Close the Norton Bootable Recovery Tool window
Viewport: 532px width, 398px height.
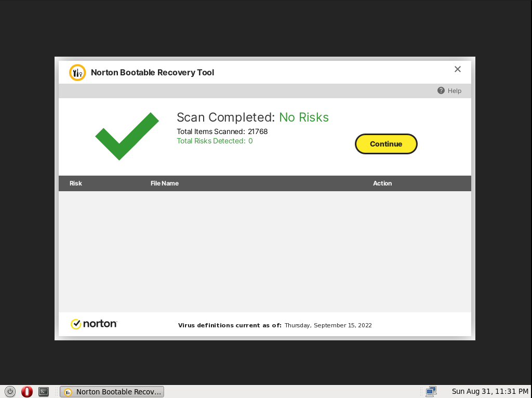point(457,69)
